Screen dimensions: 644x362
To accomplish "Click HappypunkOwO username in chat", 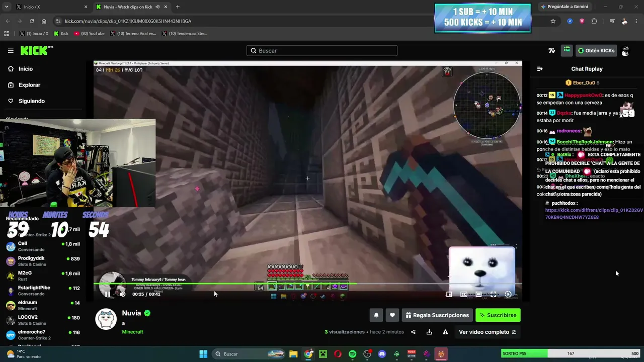I will tap(583, 96).
